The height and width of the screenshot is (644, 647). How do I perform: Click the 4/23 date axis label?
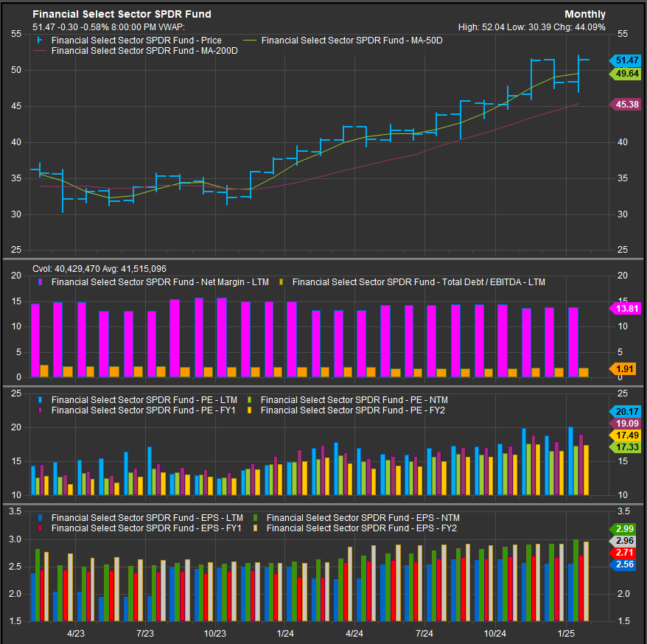[76, 634]
